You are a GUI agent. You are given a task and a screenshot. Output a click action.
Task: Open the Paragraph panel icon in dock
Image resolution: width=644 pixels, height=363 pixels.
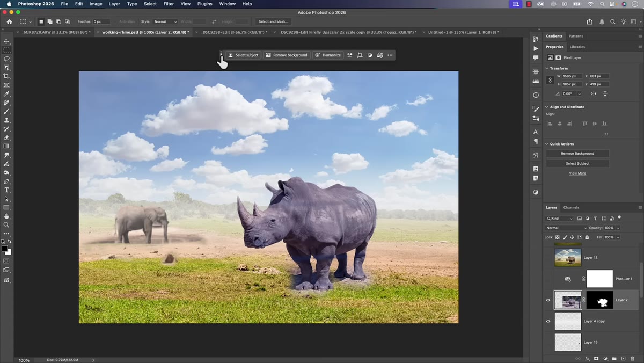[x=536, y=141]
